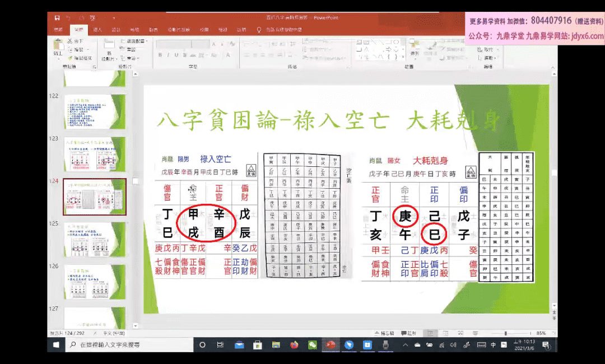Open the font name combo box
605x364 pixels.
(176, 41)
